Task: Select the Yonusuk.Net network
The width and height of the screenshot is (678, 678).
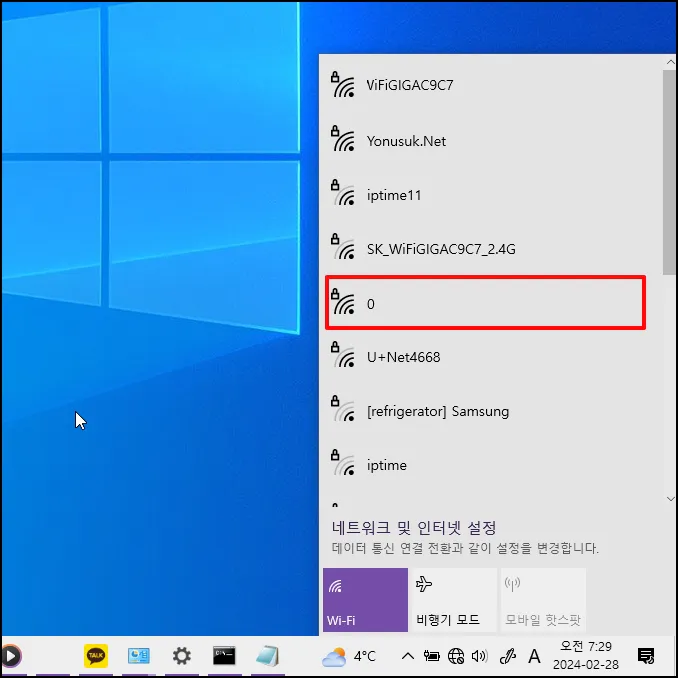Action: 491,141
